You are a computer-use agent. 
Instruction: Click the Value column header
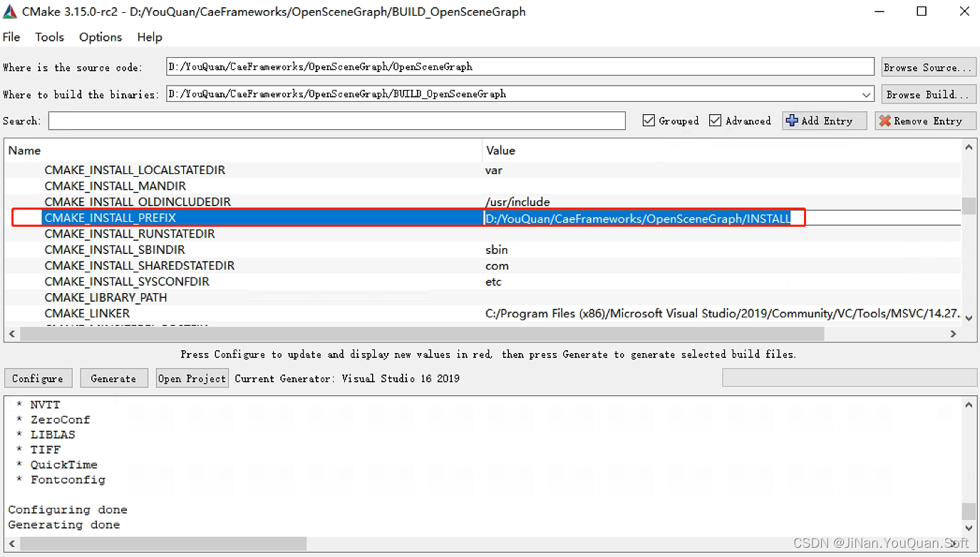(721, 150)
